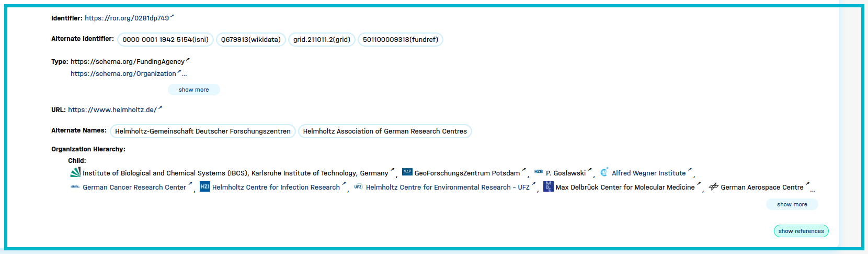Open the schema.org FundingAgency link
The width and height of the screenshot is (868, 254).
128,61
